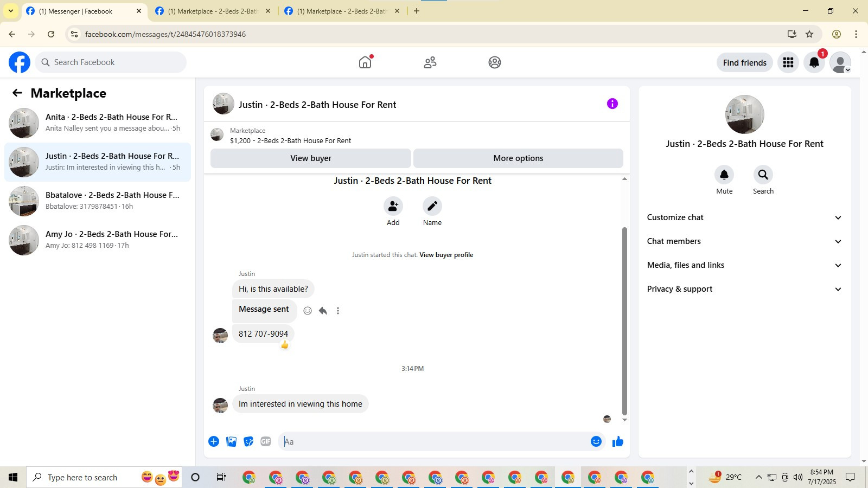React to the 'Message sent' bubble
Screen dimensions: 868x488
coord(308,311)
